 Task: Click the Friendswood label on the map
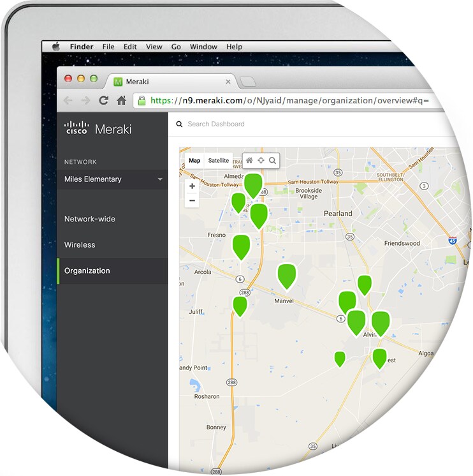coord(402,243)
